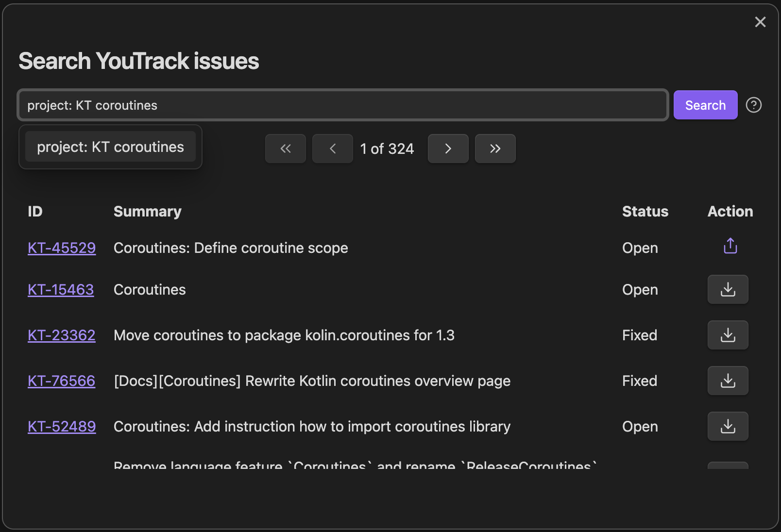Click the Summary column header

[148, 212]
